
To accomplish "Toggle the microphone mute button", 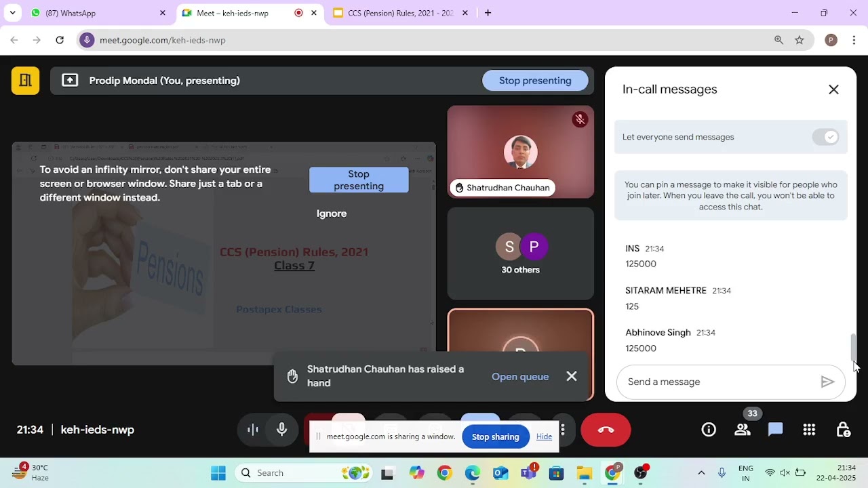I will click(x=281, y=430).
